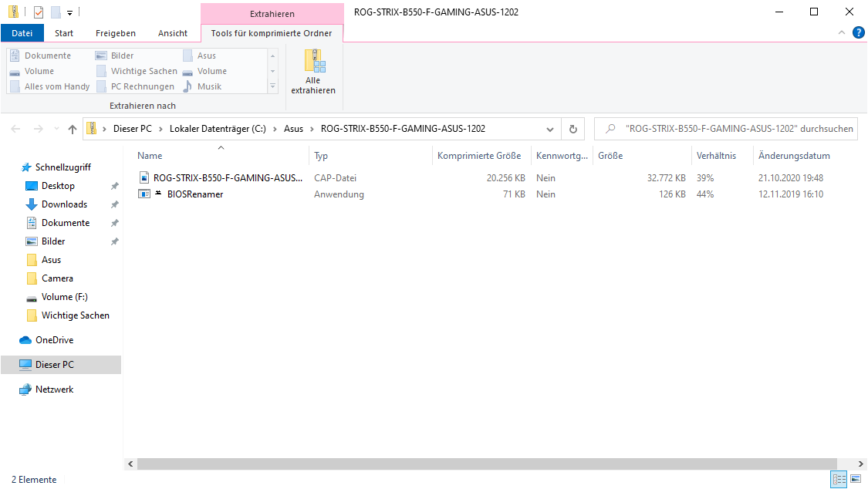Viewport: 868px width, 489px height.
Task: Click scrollbar right arrow at bottom
Action: tap(860, 464)
